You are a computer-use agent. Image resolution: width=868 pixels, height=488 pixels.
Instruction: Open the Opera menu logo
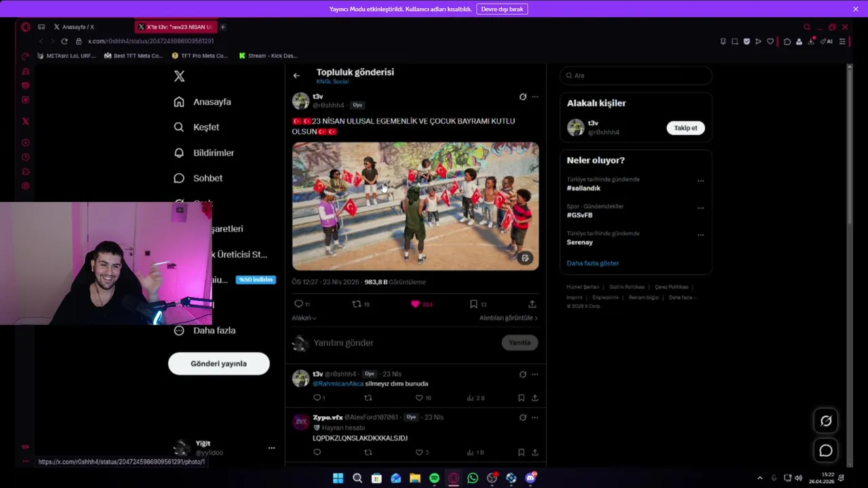click(x=26, y=27)
